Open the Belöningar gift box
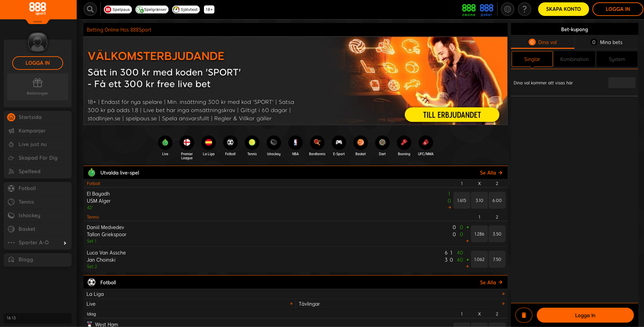 click(x=38, y=87)
